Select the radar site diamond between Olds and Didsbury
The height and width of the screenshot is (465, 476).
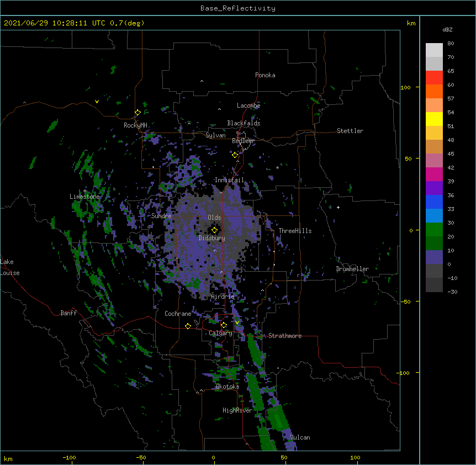214,230
